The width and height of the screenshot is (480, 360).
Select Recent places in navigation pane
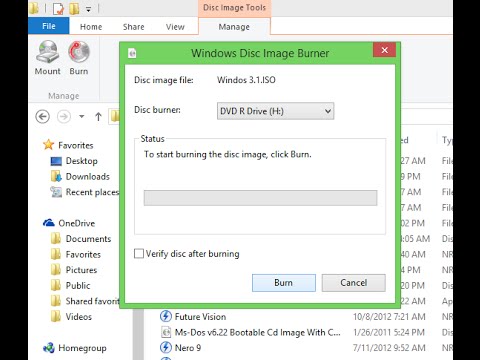coord(85,192)
